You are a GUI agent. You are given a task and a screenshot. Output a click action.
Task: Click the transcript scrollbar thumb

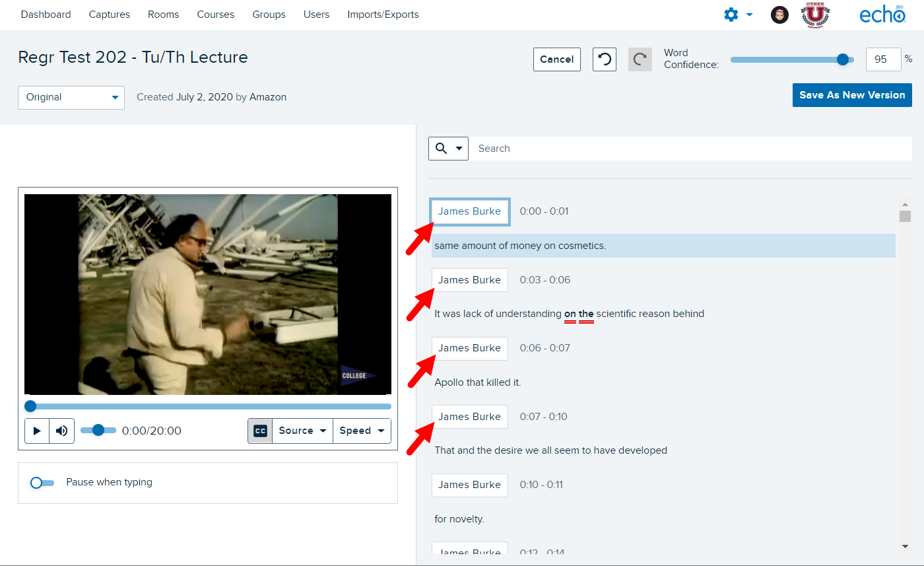tap(905, 217)
